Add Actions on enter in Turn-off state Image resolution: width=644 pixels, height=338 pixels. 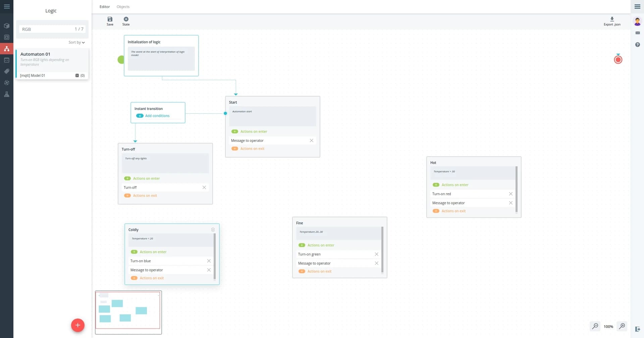127,178
